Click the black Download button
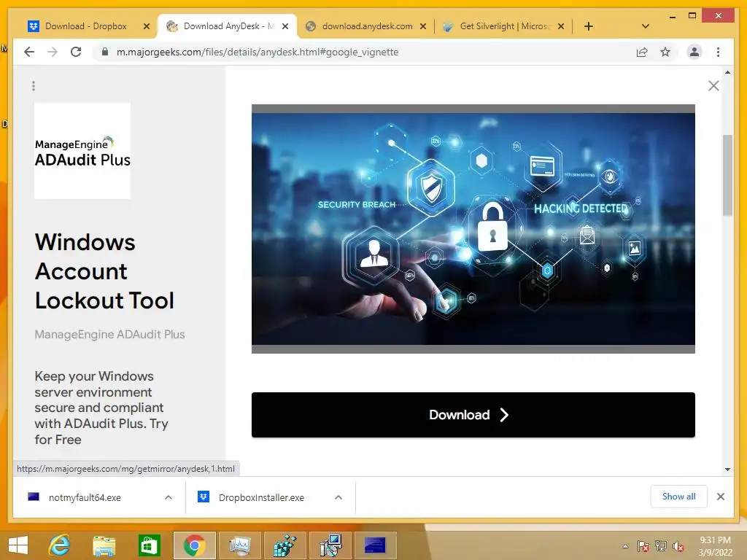Screen dimensions: 747x560 click(x=473, y=415)
